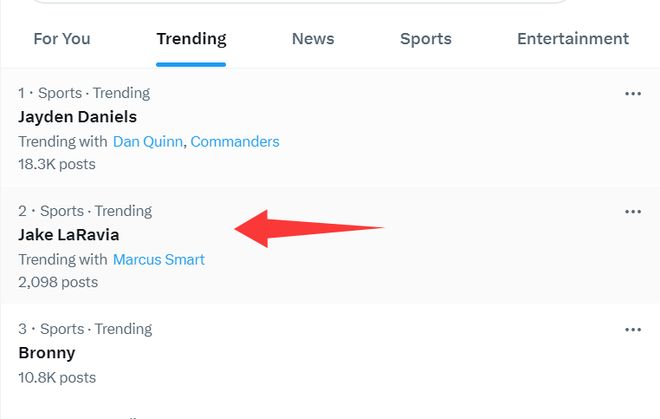Click the "1 · Sports · Trending" label
The width and height of the screenshot is (660, 419).
(x=84, y=93)
